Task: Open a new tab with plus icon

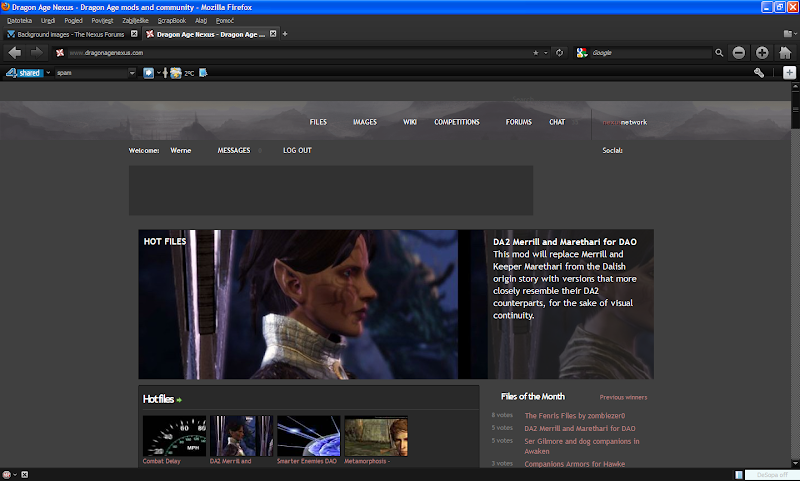Action: point(285,34)
